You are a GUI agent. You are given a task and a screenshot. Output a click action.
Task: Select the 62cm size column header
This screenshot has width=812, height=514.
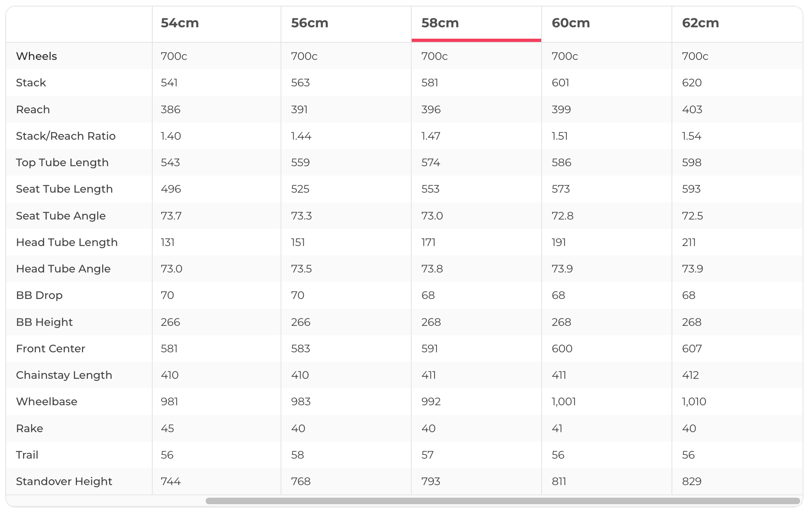700,23
